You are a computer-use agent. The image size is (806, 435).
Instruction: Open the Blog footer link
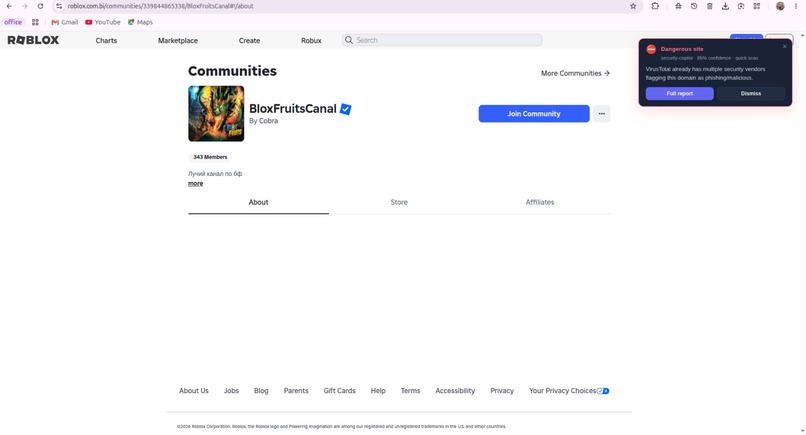[261, 391]
